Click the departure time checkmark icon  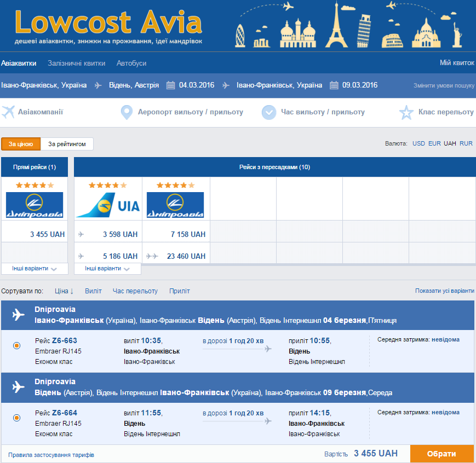pyautogui.click(x=269, y=112)
